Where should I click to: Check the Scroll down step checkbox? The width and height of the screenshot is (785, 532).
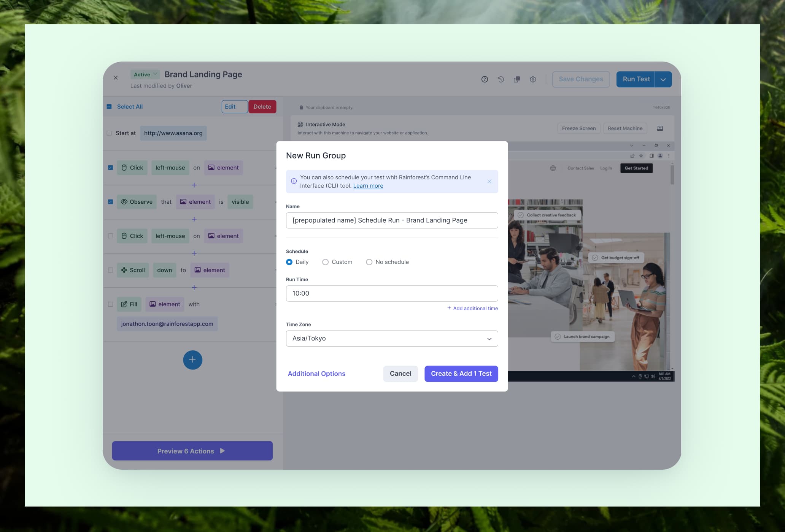[110, 270]
